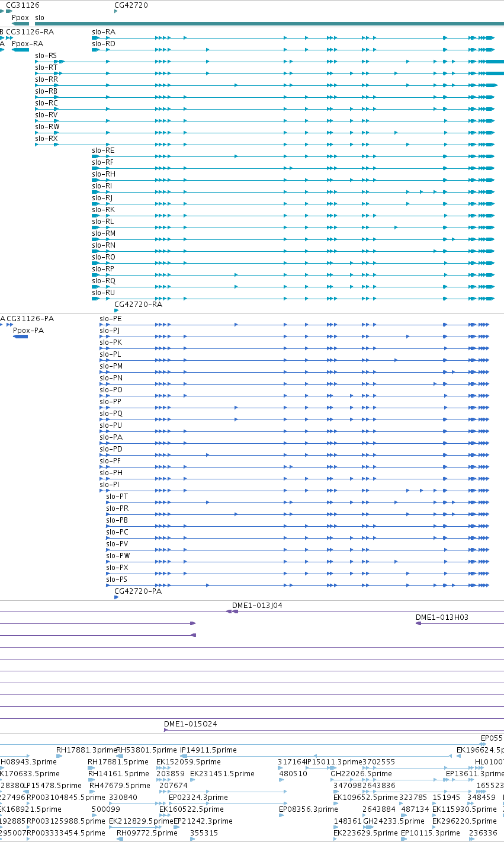Click protein label slo-PE
Viewport: 504px width, 842px height.
pyautogui.click(x=111, y=319)
